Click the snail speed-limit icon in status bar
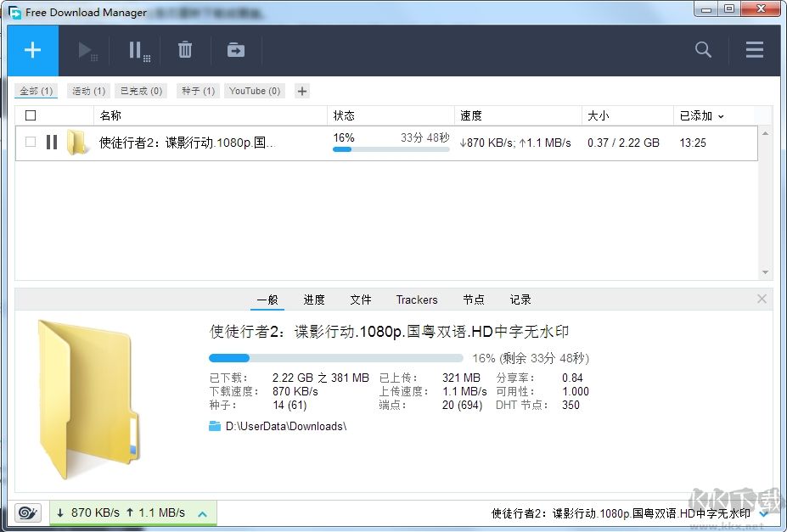 26,512
